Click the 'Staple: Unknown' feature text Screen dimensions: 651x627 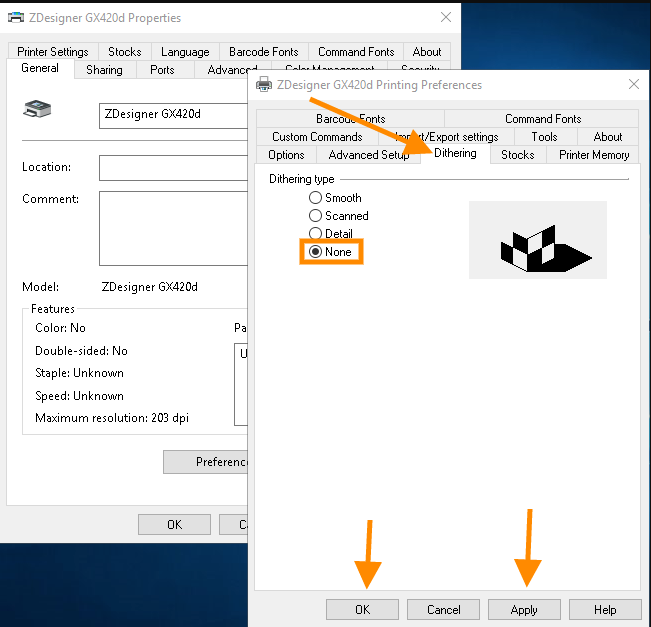(79, 373)
